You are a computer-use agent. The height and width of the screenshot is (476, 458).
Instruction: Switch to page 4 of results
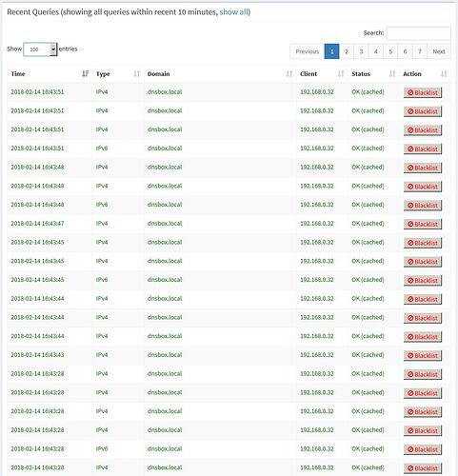(376, 51)
